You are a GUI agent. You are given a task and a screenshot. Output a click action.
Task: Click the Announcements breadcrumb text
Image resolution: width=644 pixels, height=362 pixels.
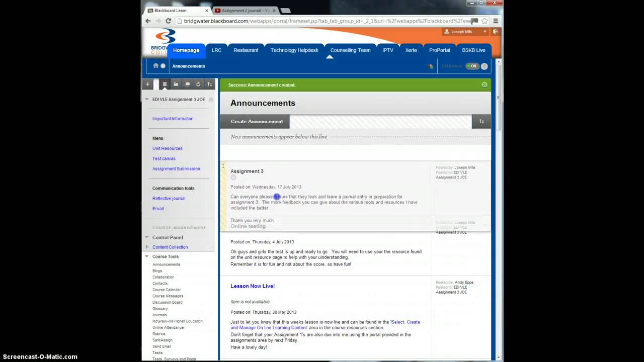pos(189,66)
